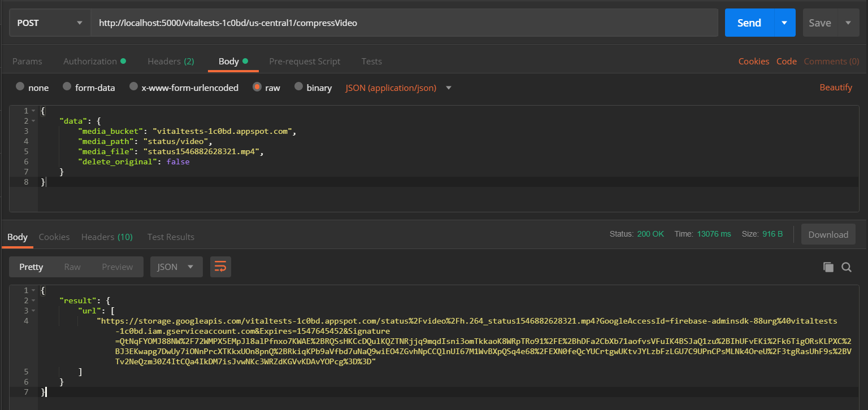Click the "media_path" line in request body
The height and width of the screenshot is (410, 868).
[x=145, y=141]
